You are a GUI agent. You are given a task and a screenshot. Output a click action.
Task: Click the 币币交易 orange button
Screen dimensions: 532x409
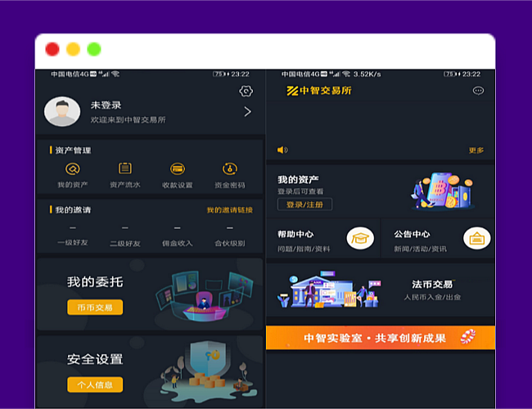(x=95, y=308)
